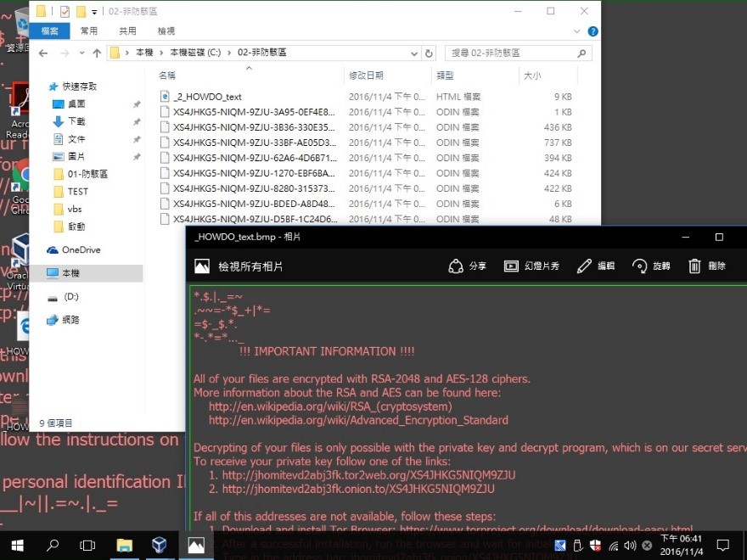Open the Edit (編輯) pencil tool
Image resolution: width=747 pixels, height=560 pixels.
pyautogui.click(x=584, y=266)
